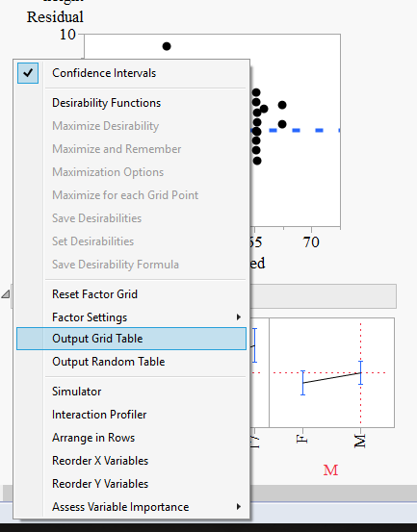Click the F axis label in profiler
417x532 pixels.
302,439
